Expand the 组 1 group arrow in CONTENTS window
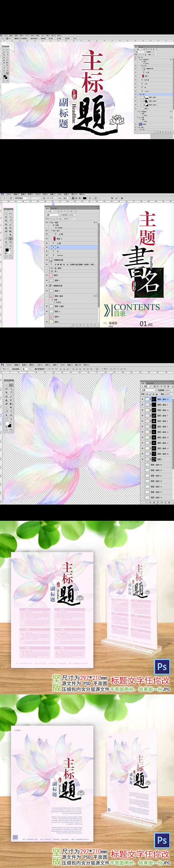Screen dimensions: 174x868 (50, 271)
